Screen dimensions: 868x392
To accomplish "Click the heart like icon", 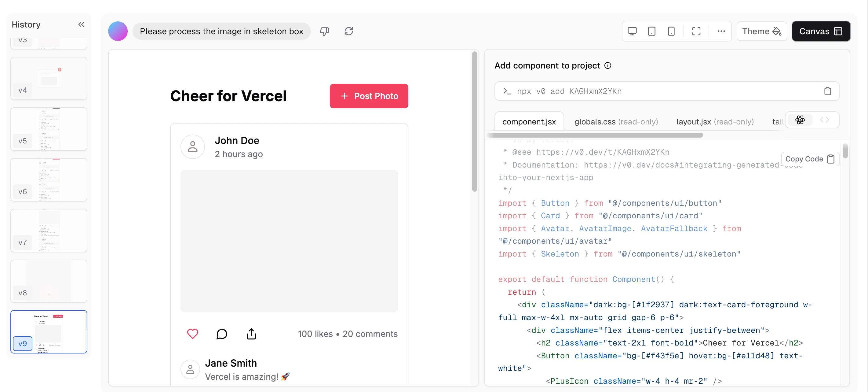I will click(193, 334).
